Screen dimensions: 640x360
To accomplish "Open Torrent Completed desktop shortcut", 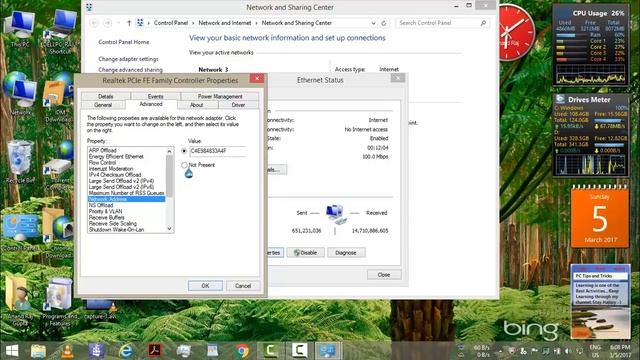I will pos(59,165).
